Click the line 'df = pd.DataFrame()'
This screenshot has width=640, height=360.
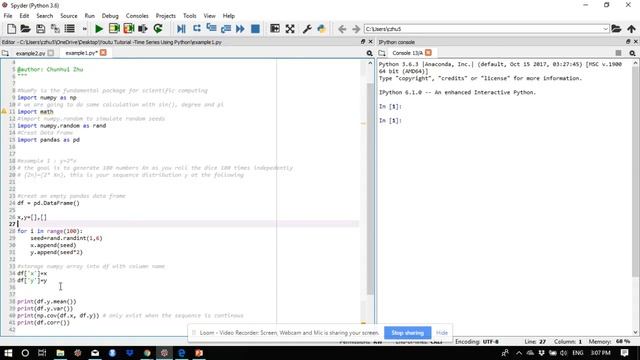click(x=49, y=203)
